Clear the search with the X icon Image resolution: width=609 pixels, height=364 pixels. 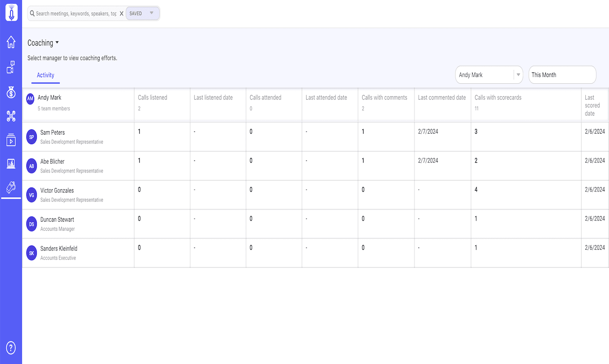pos(122,14)
